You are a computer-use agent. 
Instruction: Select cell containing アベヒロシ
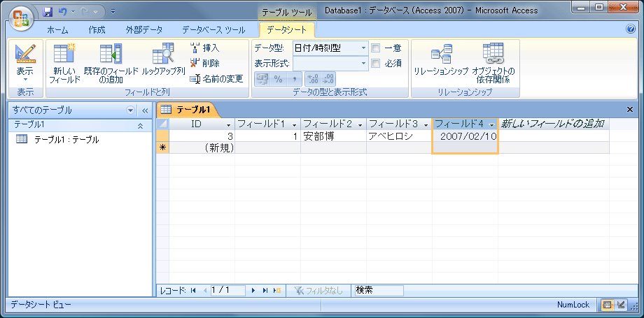399,136
